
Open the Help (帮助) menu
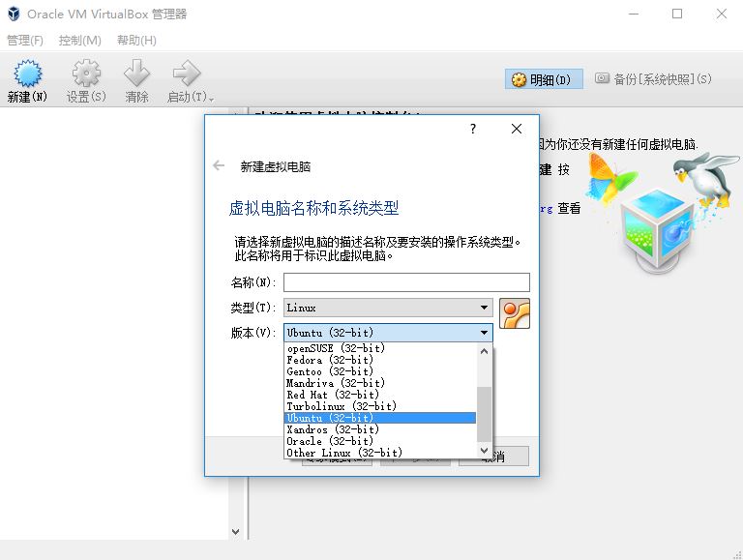[x=136, y=41]
